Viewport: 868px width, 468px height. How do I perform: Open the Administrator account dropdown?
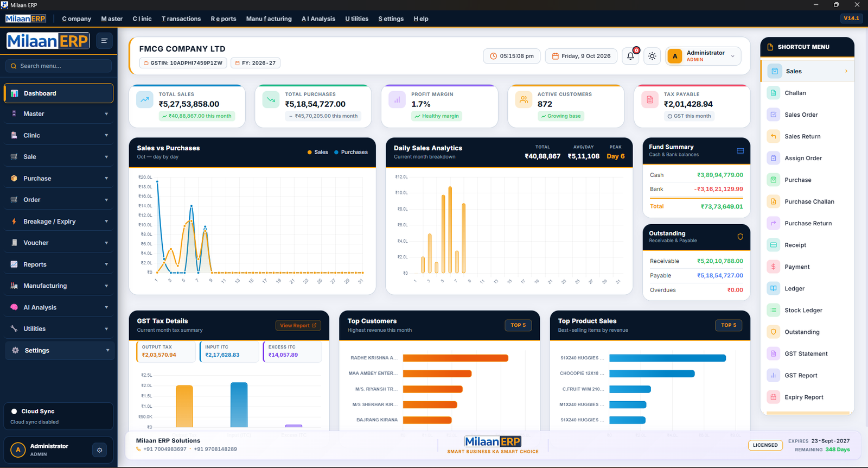pos(703,56)
